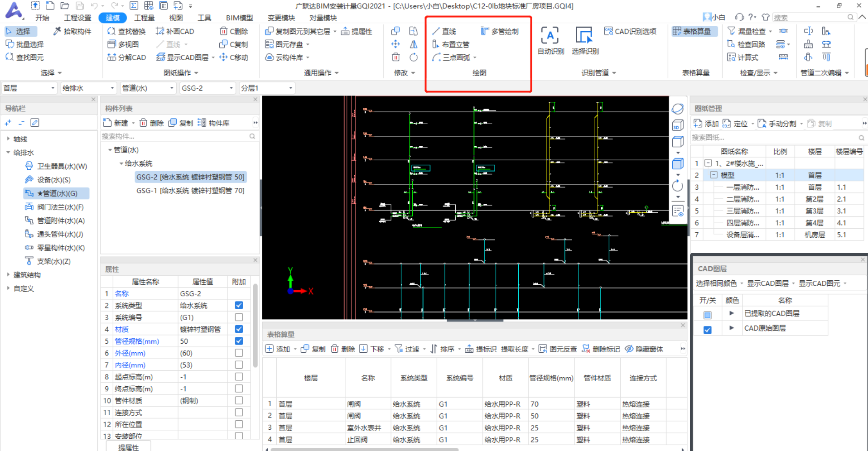Click 删除标记 in table quantity toolbar
Screen dimensions: 868x451
[x=601, y=349]
